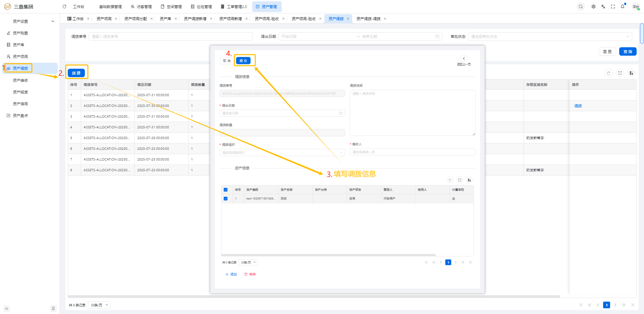Click refresh icon above main table
644x314 pixels.
coord(608,73)
